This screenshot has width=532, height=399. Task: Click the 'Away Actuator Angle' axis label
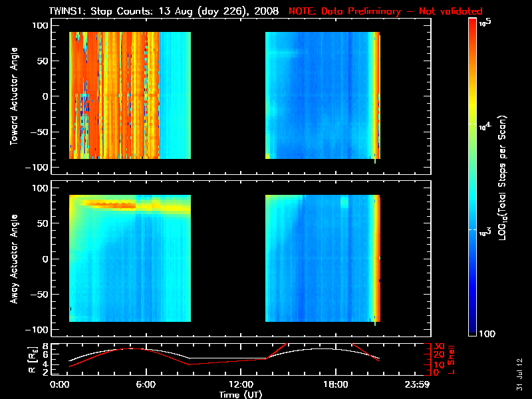[x=12, y=259]
